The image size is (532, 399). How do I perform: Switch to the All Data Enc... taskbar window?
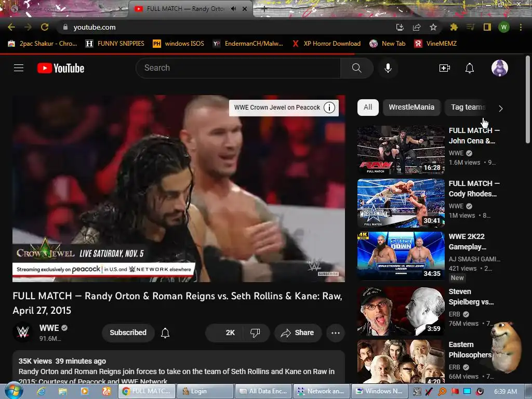(263, 391)
